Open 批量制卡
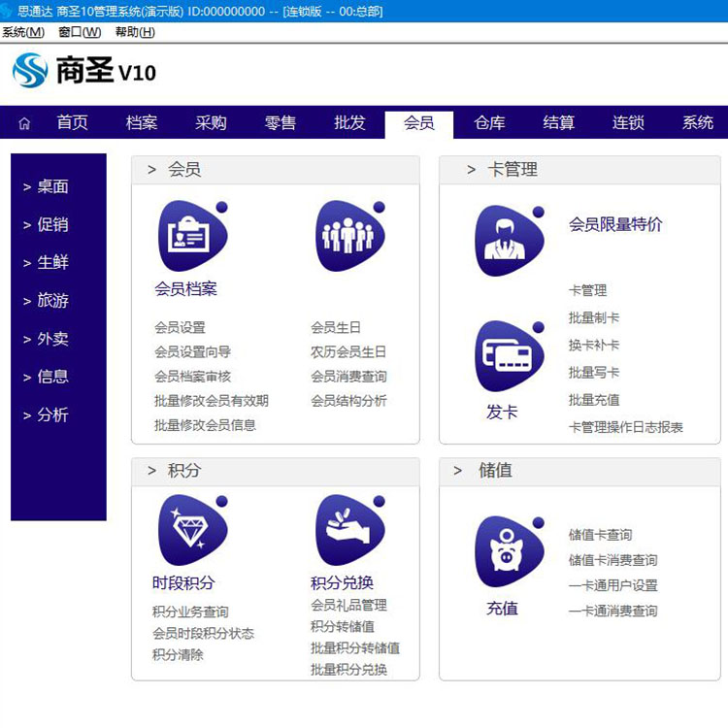Screen dimensions: 728x728 point(594,318)
